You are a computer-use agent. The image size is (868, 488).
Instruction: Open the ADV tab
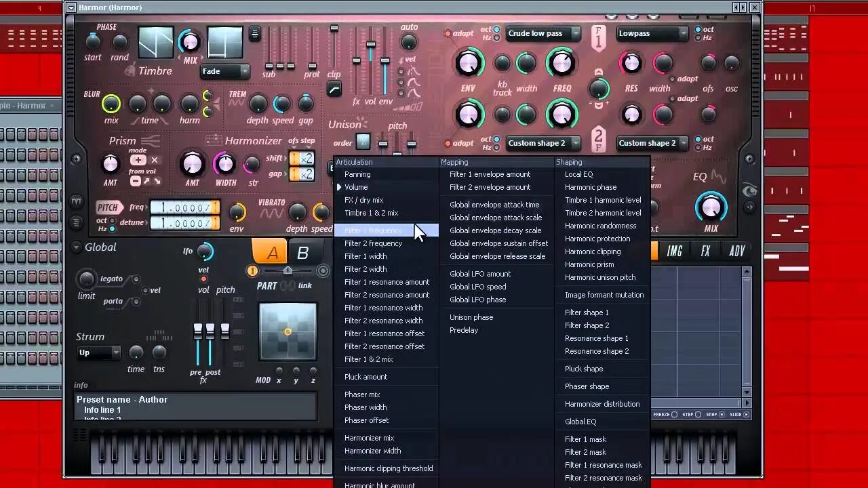coord(736,251)
